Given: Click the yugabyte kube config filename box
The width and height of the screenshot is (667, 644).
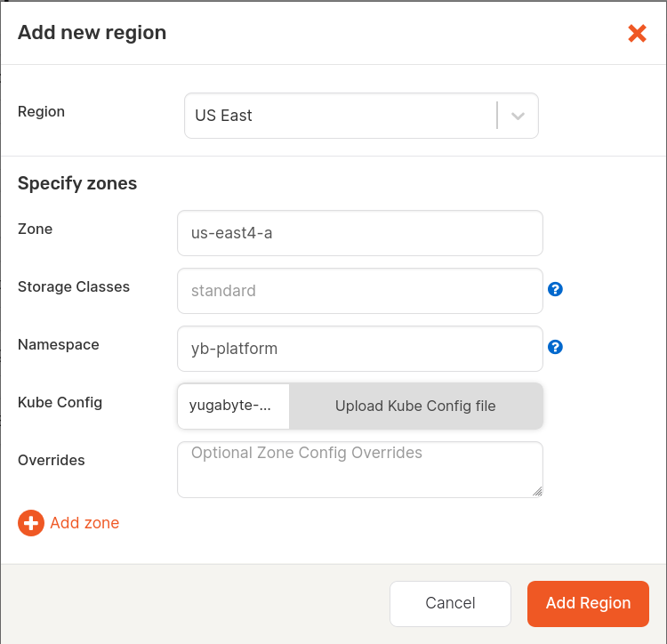Looking at the screenshot, I should pos(234,406).
